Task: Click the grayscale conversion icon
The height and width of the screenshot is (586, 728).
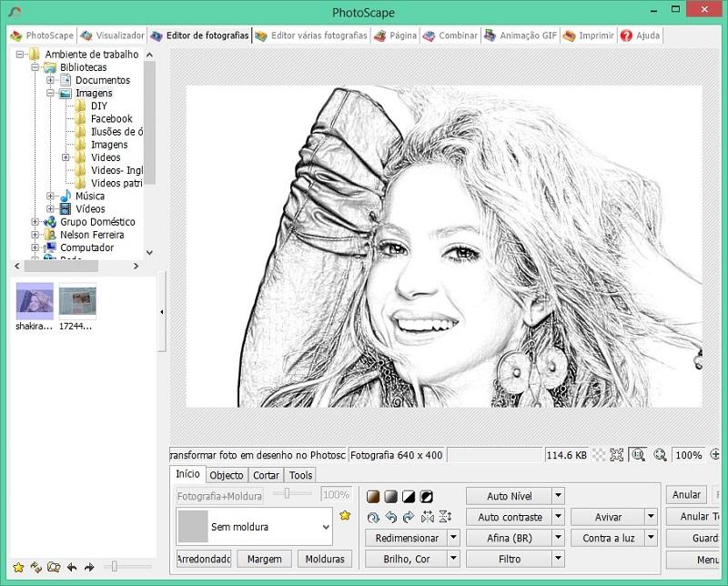Action: pos(390,497)
